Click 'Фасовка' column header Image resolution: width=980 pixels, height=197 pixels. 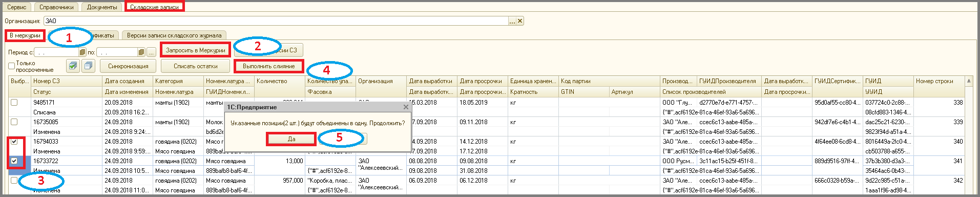click(331, 92)
